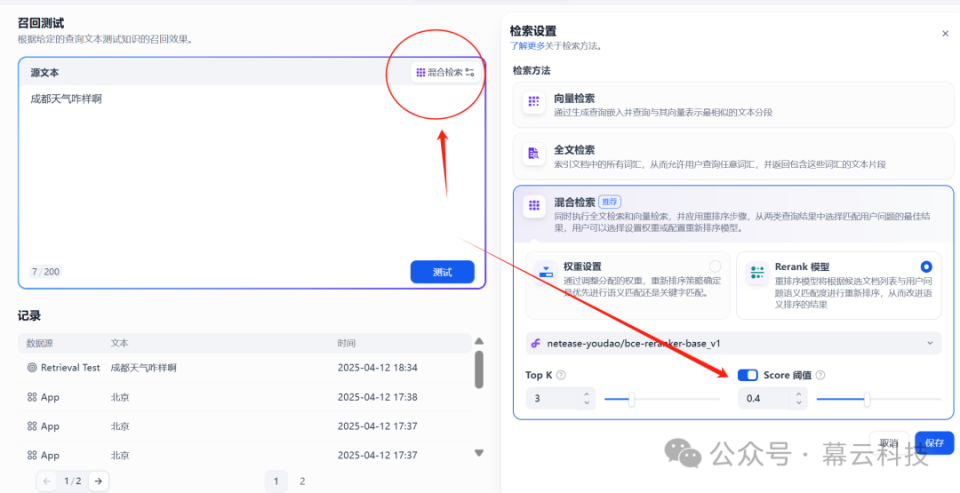Viewport: 960px width, 493px height.
Task: Click the records scrollbar thumb
Action: (x=479, y=369)
